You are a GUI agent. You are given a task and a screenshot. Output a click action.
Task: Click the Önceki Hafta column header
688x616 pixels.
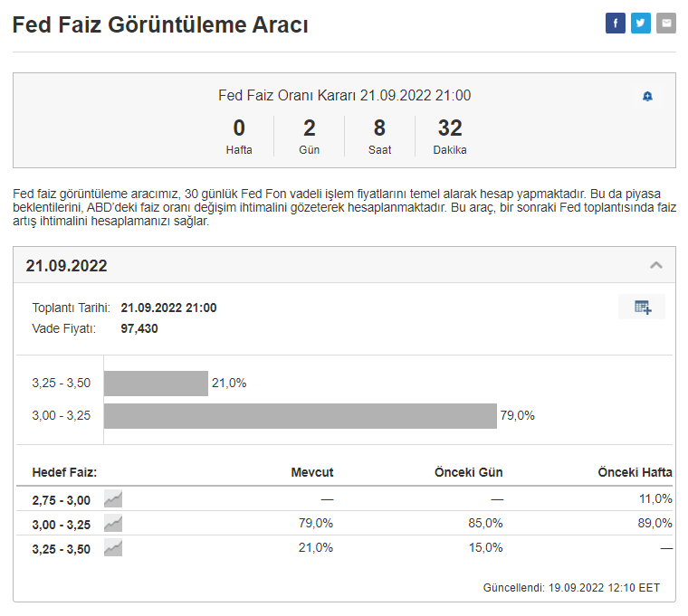tap(635, 472)
